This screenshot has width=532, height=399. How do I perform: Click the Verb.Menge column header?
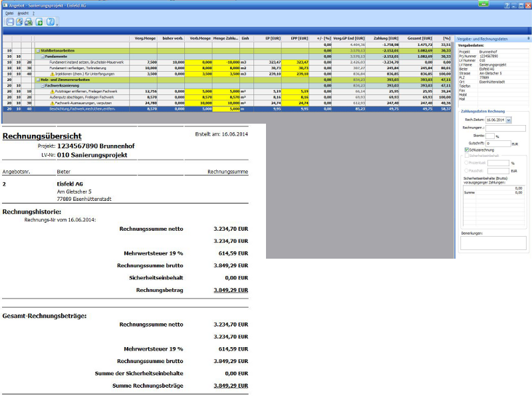198,39
